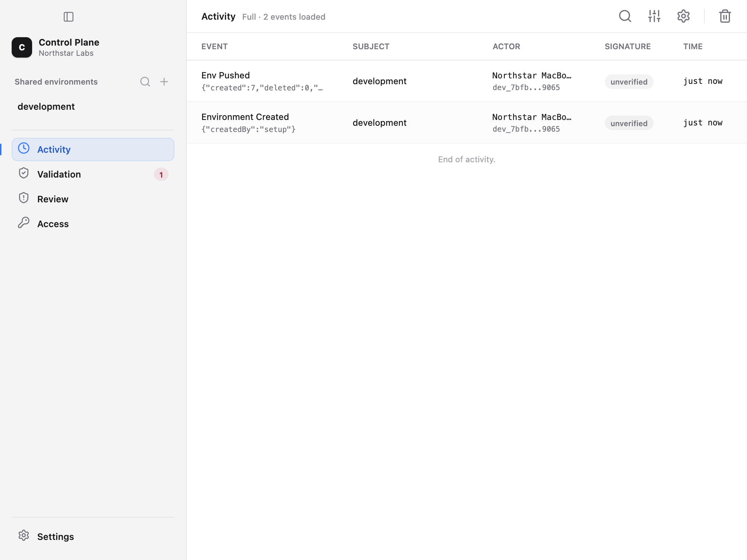The width and height of the screenshot is (747, 560).
Task: Click the Northstar Labs organization name
Action: (66, 53)
